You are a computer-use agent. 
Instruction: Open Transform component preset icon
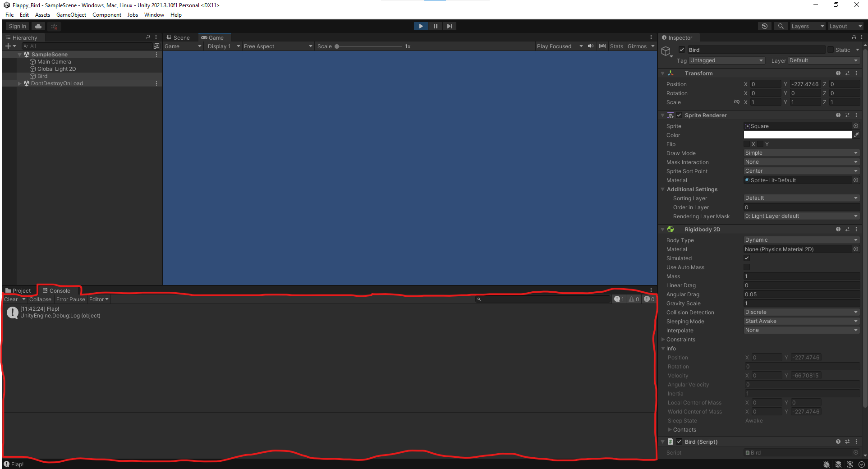coord(847,73)
